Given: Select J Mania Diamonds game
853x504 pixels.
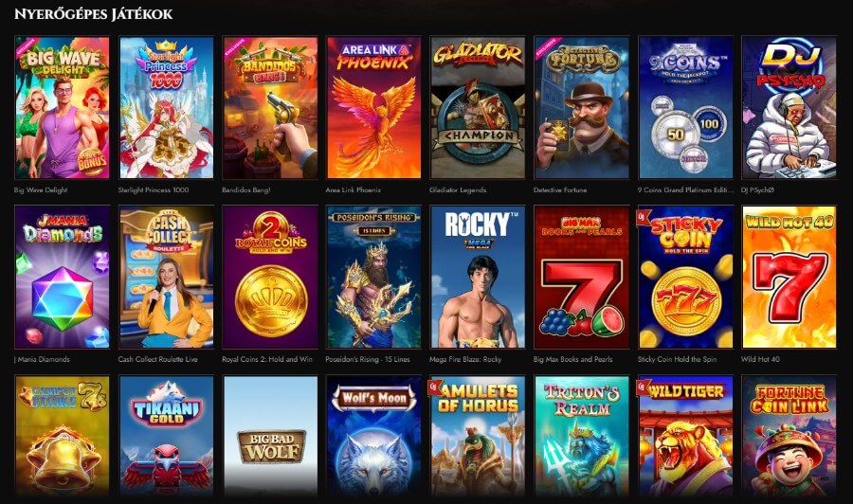Looking at the screenshot, I should point(62,277).
